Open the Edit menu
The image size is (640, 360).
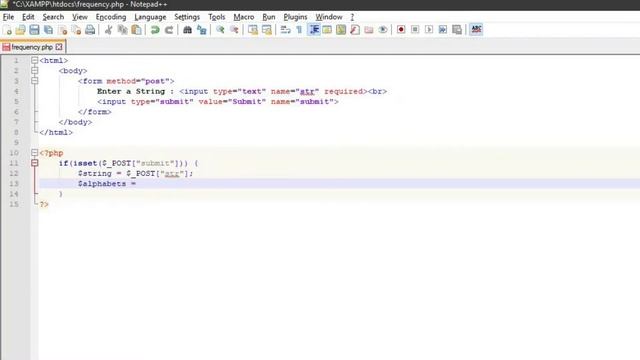(28, 17)
